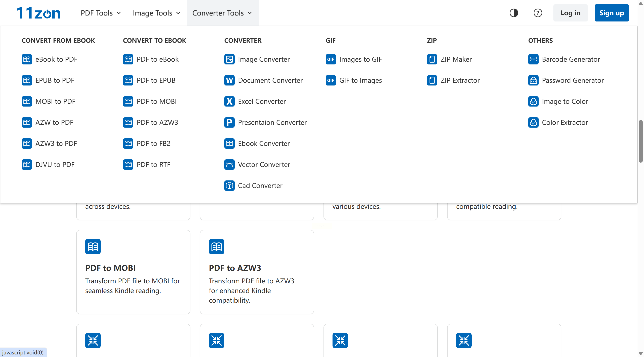The height and width of the screenshot is (357, 644).
Task: Click the Barcode Generator icon
Action: 533,59
